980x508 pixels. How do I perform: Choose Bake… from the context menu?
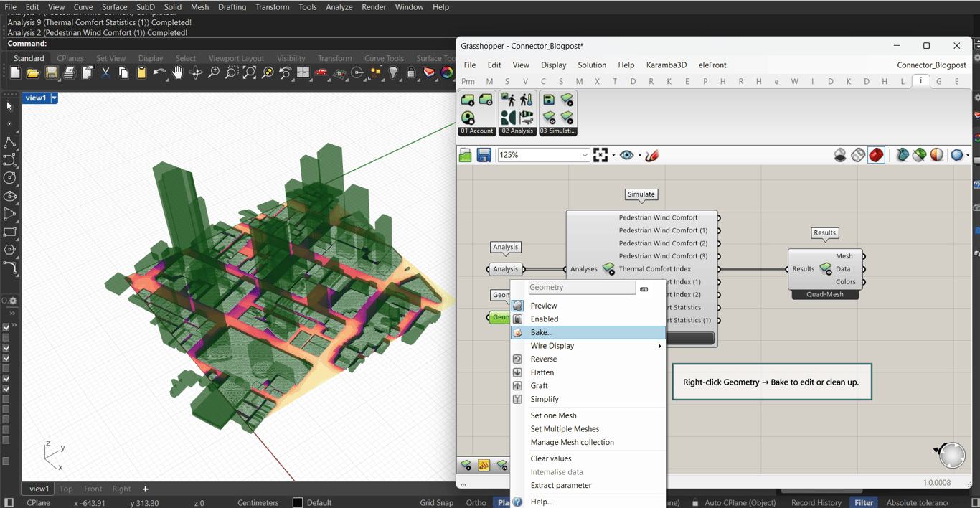click(542, 333)
